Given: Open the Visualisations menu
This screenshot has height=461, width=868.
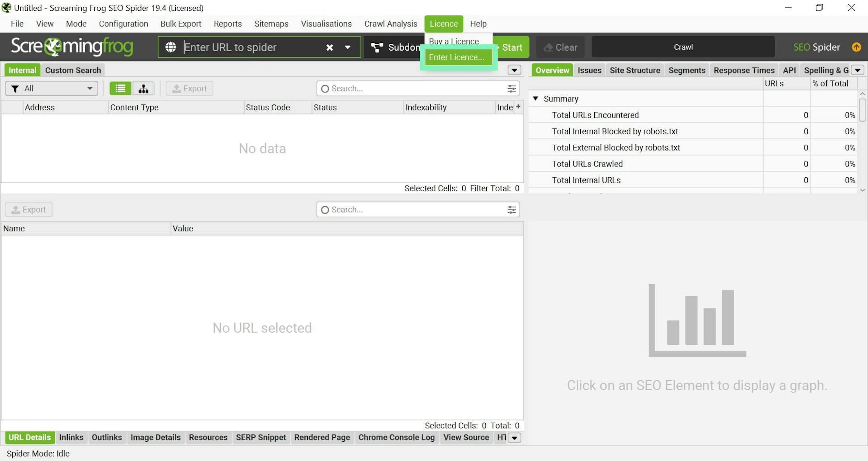Looking at the screenshot, I should pos(326,24).
